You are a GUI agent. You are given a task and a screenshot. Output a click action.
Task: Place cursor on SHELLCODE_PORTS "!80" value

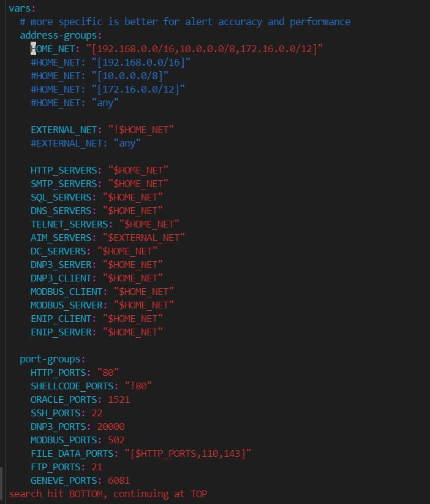138,386
